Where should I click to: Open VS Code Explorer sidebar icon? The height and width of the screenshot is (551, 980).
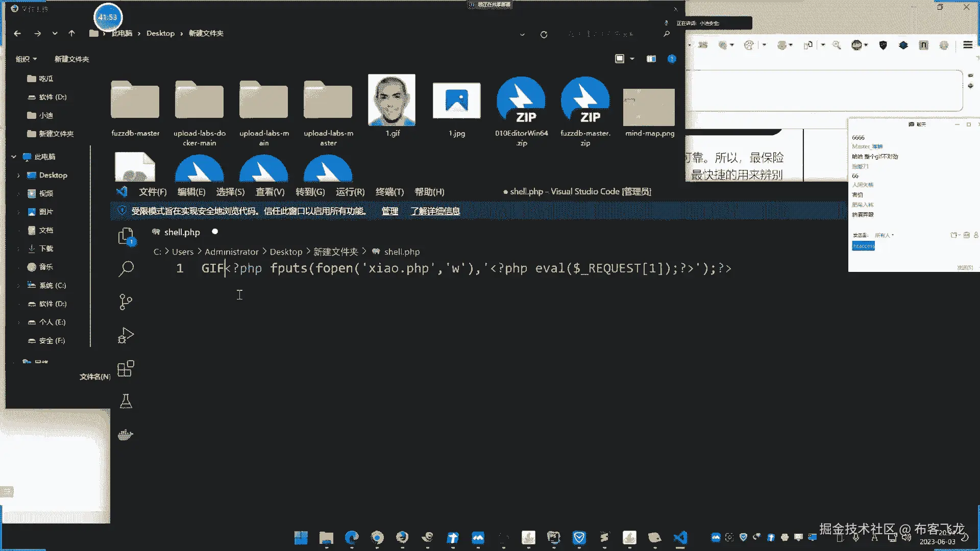tap(126, 236)
